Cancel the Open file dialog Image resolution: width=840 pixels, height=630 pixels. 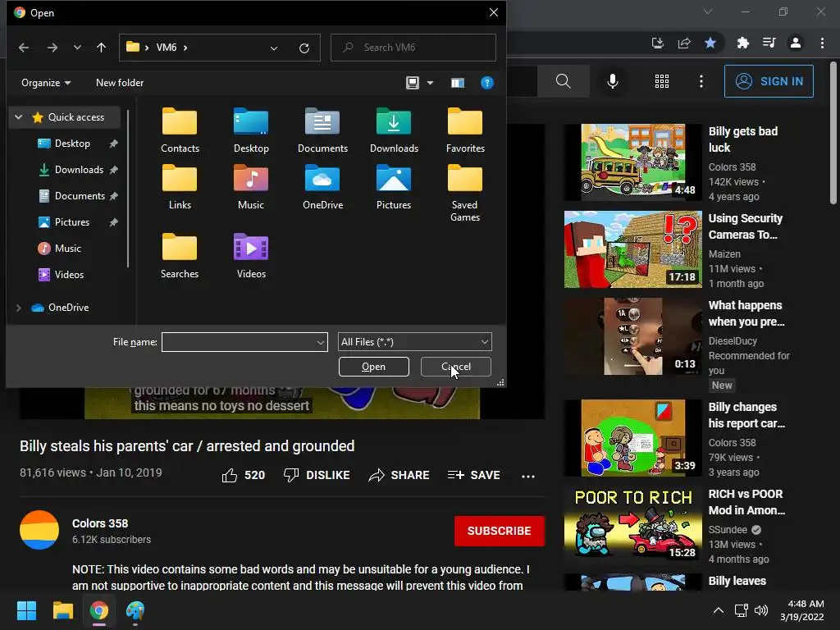click(456, 367)
